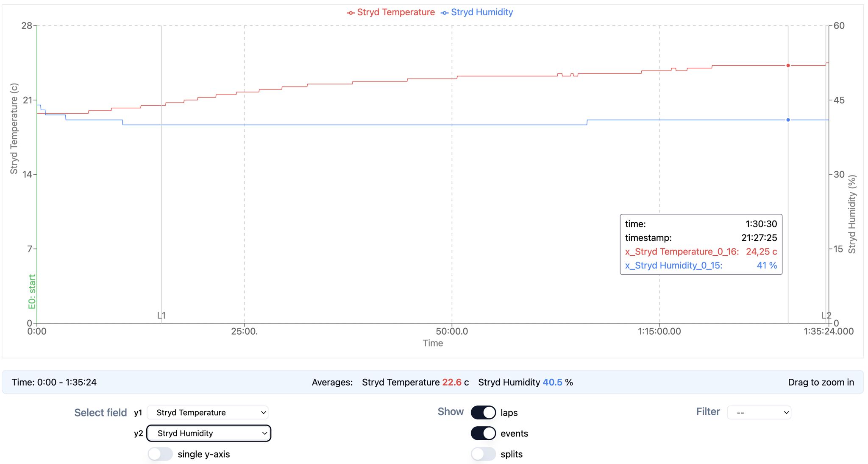Click the red temperature data point marker
This screenshot has height=464, width=868.
click(788, 65)
